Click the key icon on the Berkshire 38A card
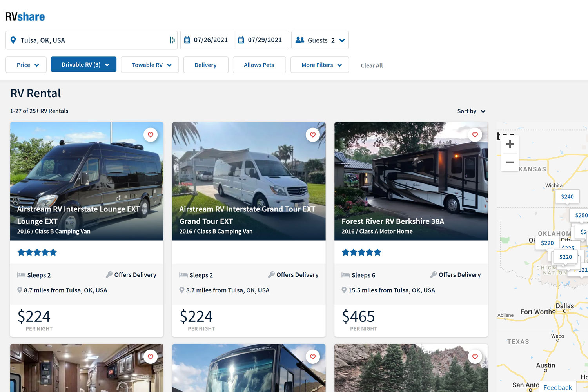 point(434,274)
